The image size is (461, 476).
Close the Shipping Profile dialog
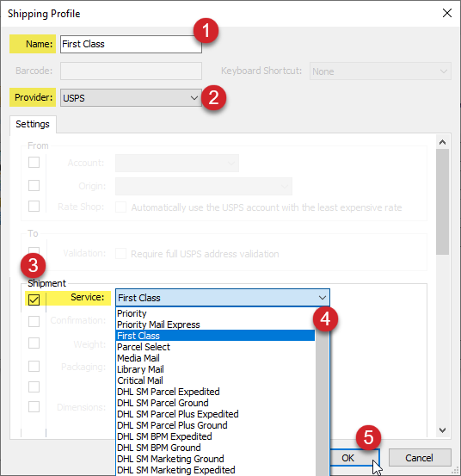[x=447, y=13]
